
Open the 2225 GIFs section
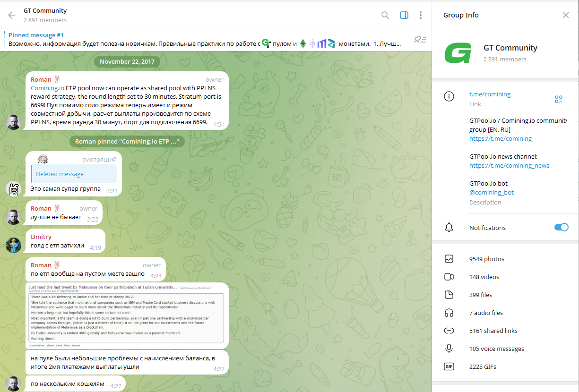coord(483,366)
